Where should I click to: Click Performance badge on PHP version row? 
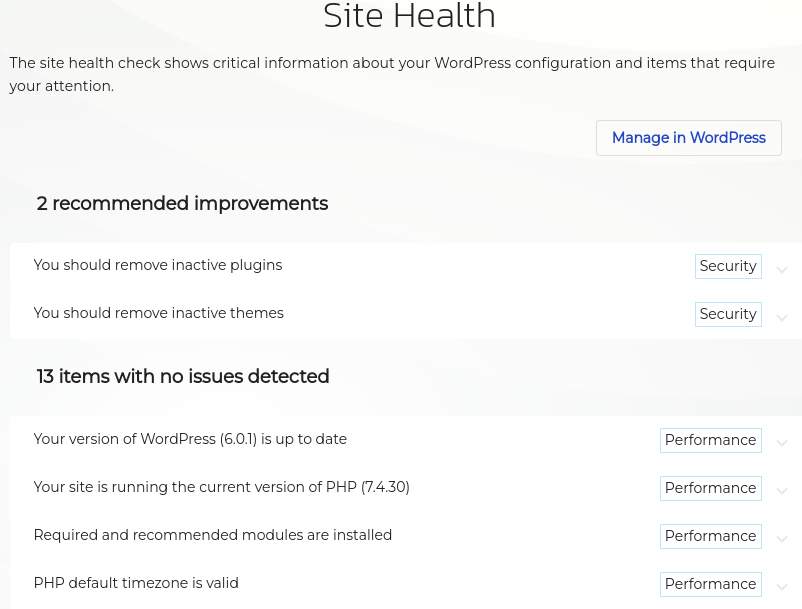[710, 488]
